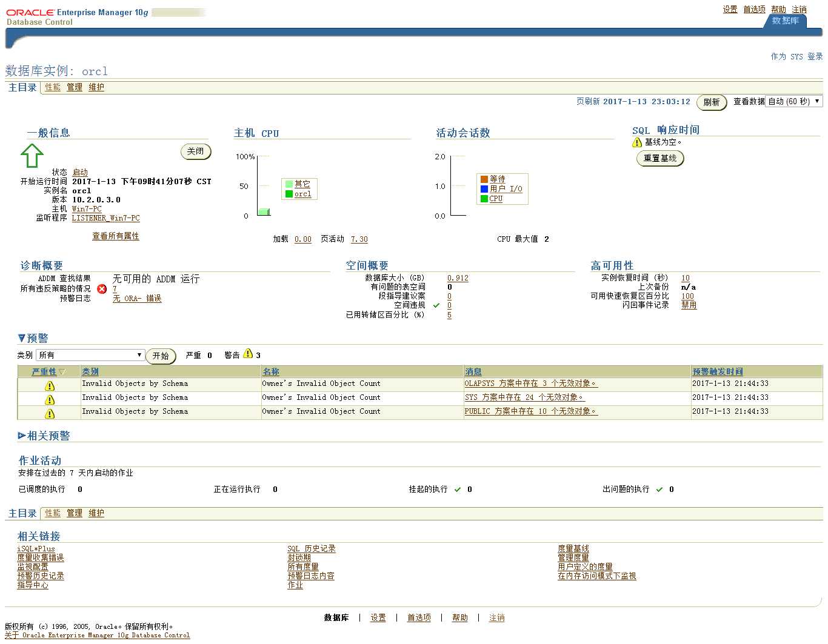
Task: Click the checkmark next to 出问题的执行
Action: (x=659, y=490)
